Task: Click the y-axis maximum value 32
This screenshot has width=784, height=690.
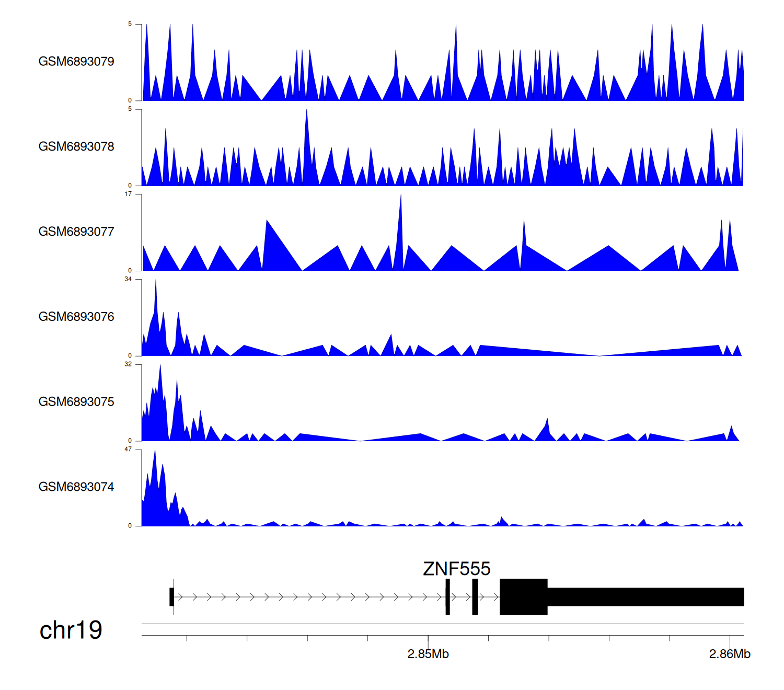Action: click(x=128, y=364)
